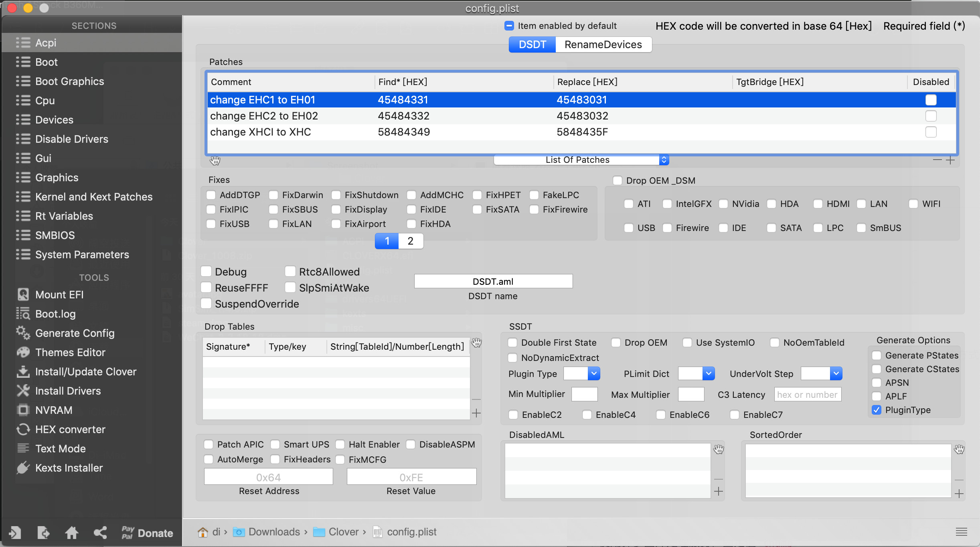Select change EHC2 to EH02 patch row
The height and width of the screenshot is (547, 980).
click(x=581, y=116)
